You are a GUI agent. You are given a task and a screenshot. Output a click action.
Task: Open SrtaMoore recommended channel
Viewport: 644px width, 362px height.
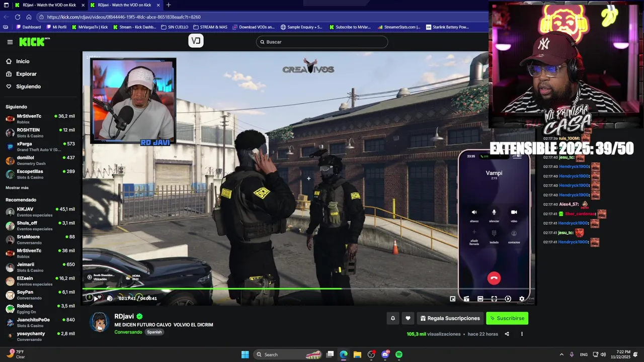(40, 239)
